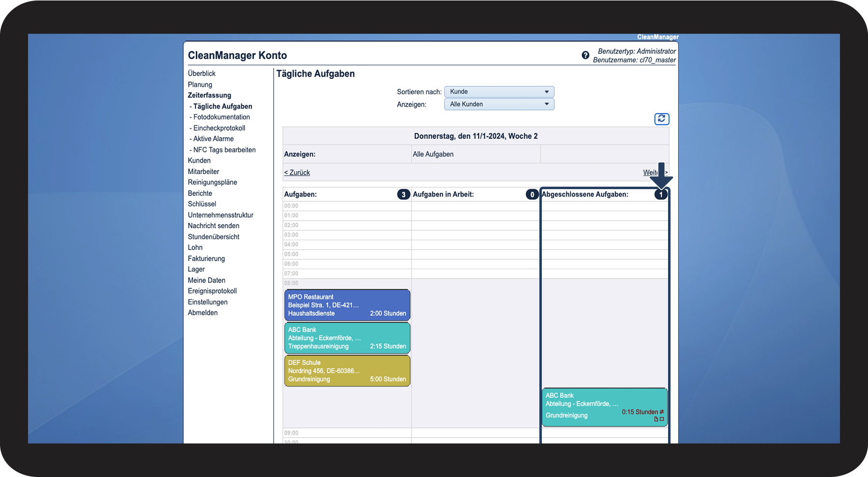Click the Aufgaben in Arbeit column header
Screen dimensions: 868x477
click(443, 195)
